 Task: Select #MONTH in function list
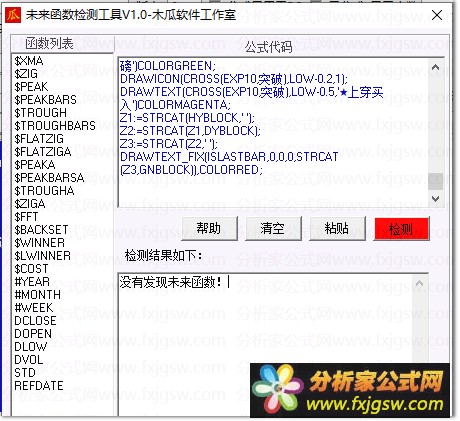pos(38,295)
